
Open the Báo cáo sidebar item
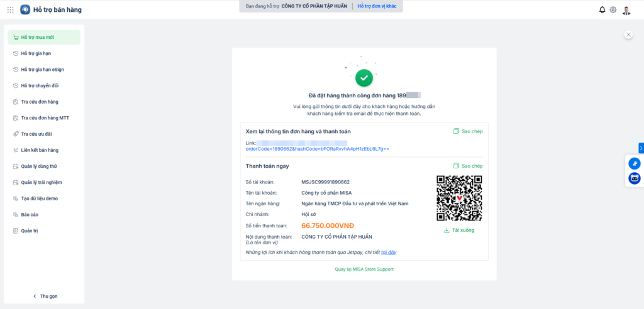pyautogui.click(x=30, y=215)
